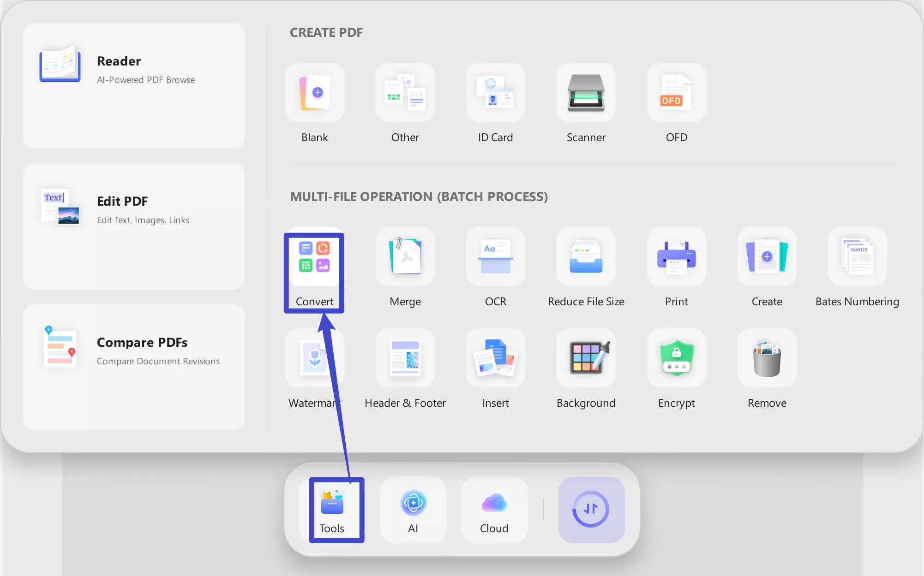Image resolution: width=924 pixels, height=576 pixels.
Task: Create PDF from OFD file
Action: click(x=676, y=93)
